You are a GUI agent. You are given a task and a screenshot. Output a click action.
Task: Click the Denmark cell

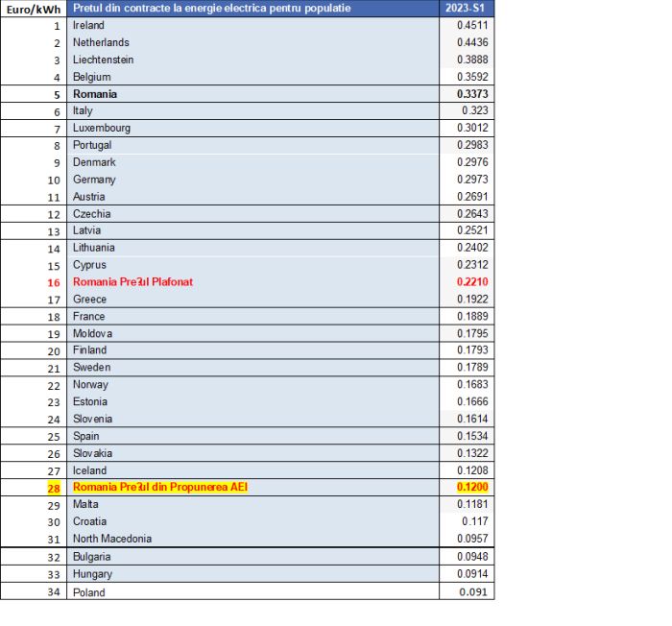[x=252, y=162]
